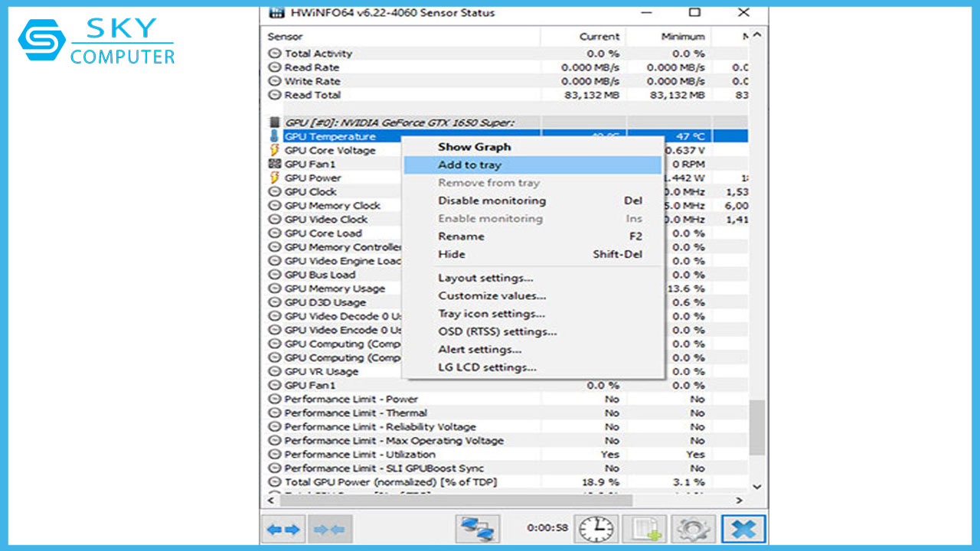Image resolution: width=980 pixels, height=551 pixels.
Task: Click the vertical scrollbar down arrow
Action: coord(756,486)
